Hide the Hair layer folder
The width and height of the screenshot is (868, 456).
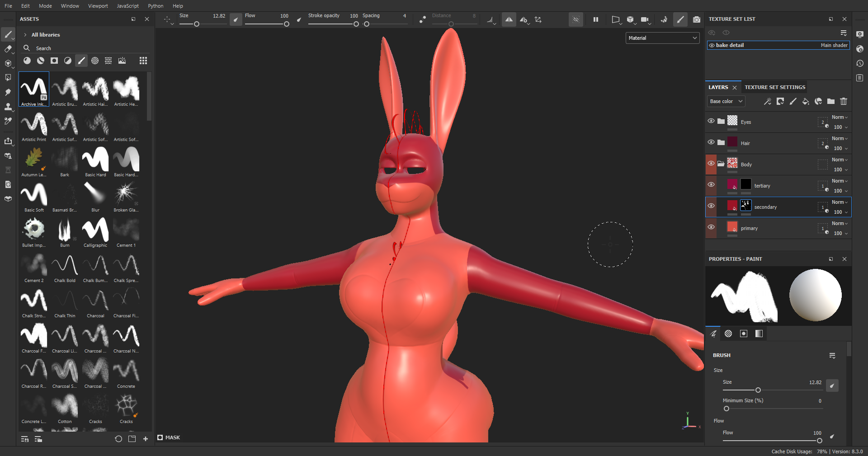(x=711, y=142)
